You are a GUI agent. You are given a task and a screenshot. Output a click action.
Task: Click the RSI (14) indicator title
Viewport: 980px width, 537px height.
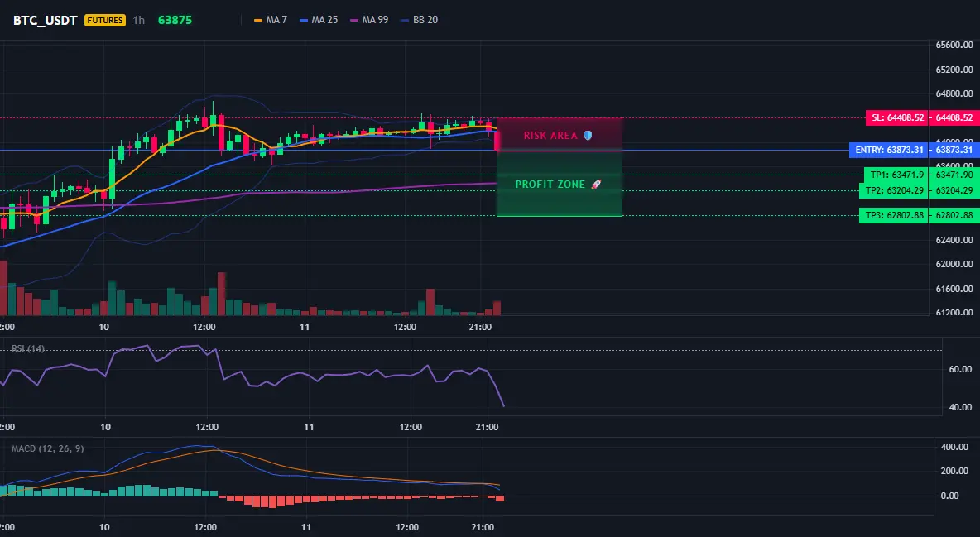pos(28,348)
